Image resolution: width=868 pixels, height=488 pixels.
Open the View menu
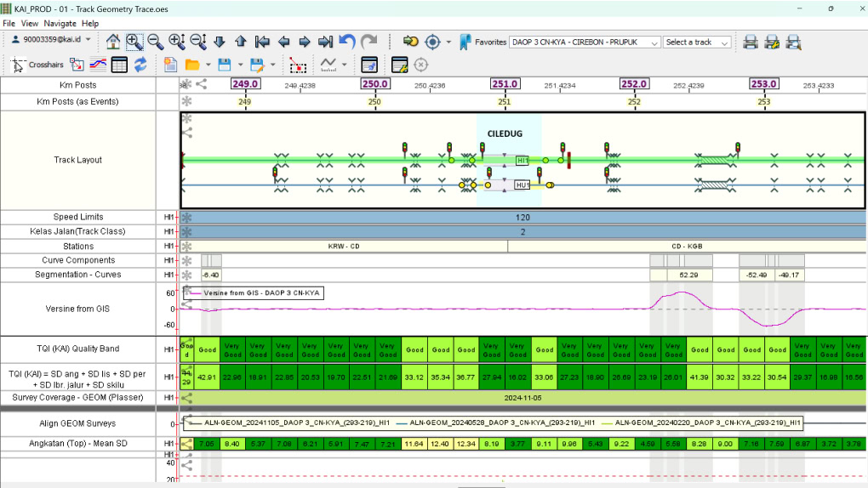click(x=29, y=23)
